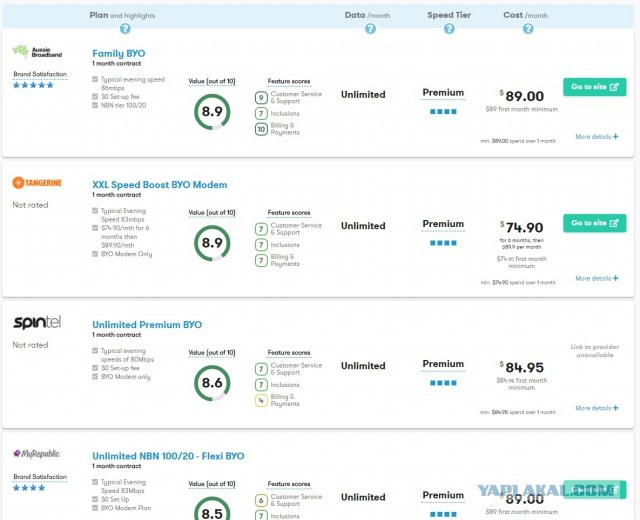Click Spintel plan speed tier bars

(443, 383)
